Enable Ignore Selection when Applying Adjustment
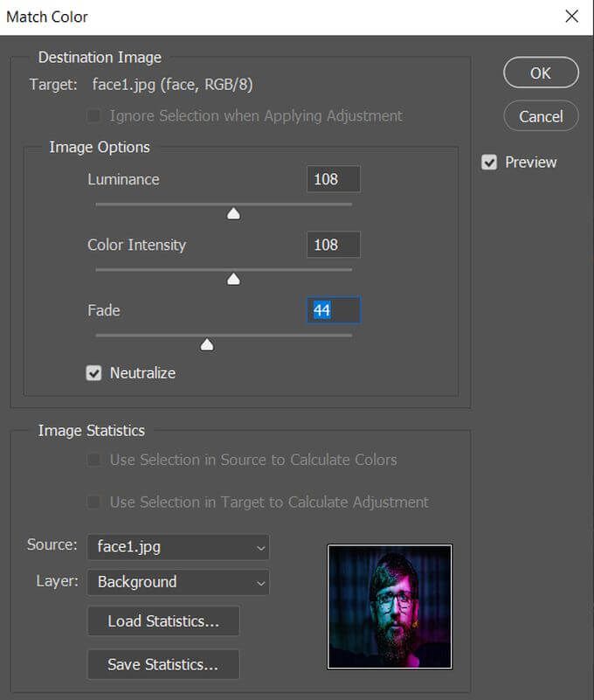Image resolution: width=594 pixels, height=700 pixels. [x=94, y=115]
